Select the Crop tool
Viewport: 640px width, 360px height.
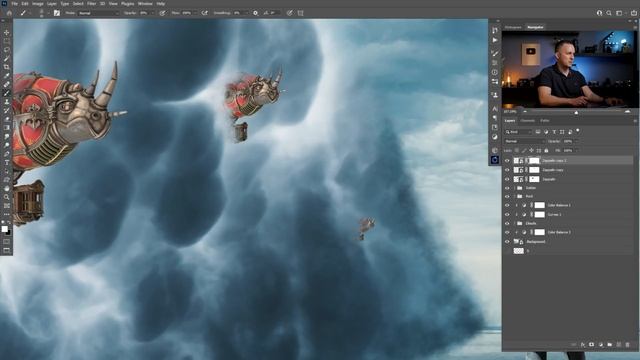coord(7,67)
